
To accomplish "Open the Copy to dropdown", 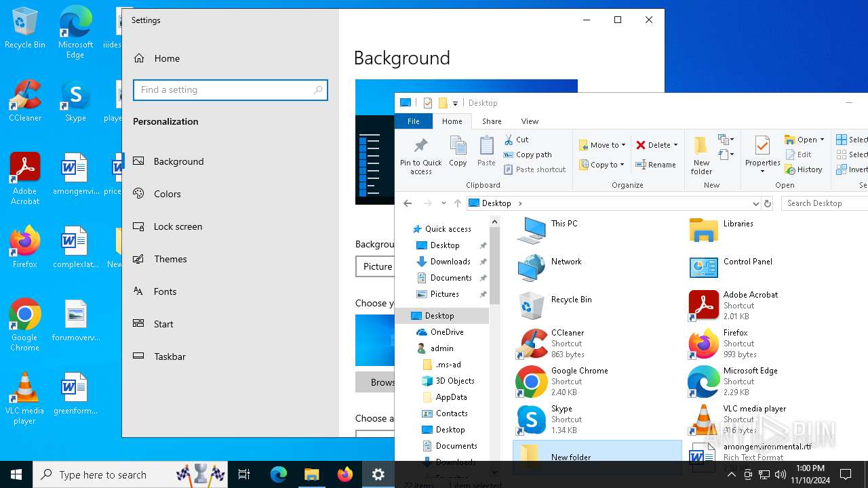I will click(602, 165).
